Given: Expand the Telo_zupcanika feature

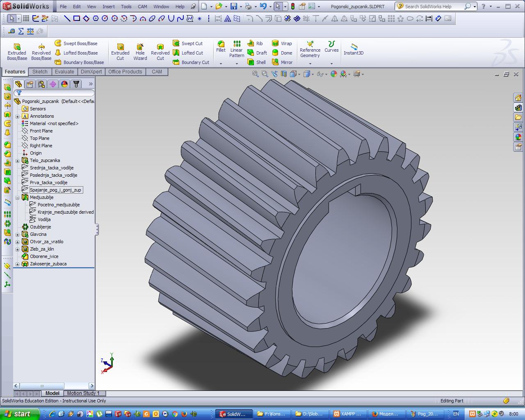Looking at the screenshot, I should [18, 161].
